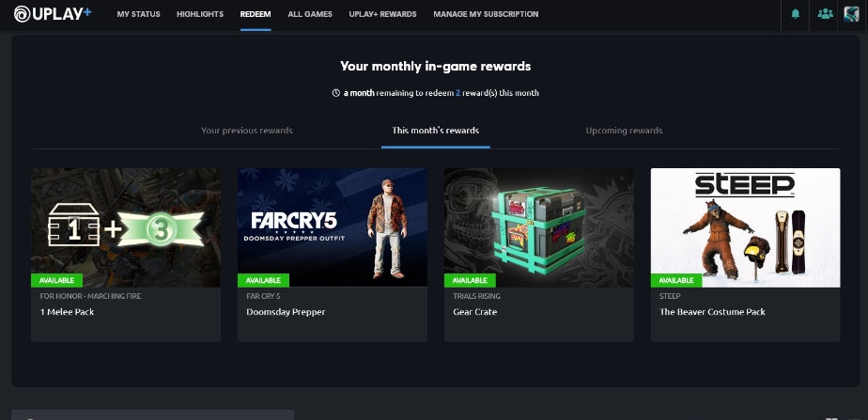Choose the Far Cry 5 Doomsday Prepper outfit

coord(333,255)
